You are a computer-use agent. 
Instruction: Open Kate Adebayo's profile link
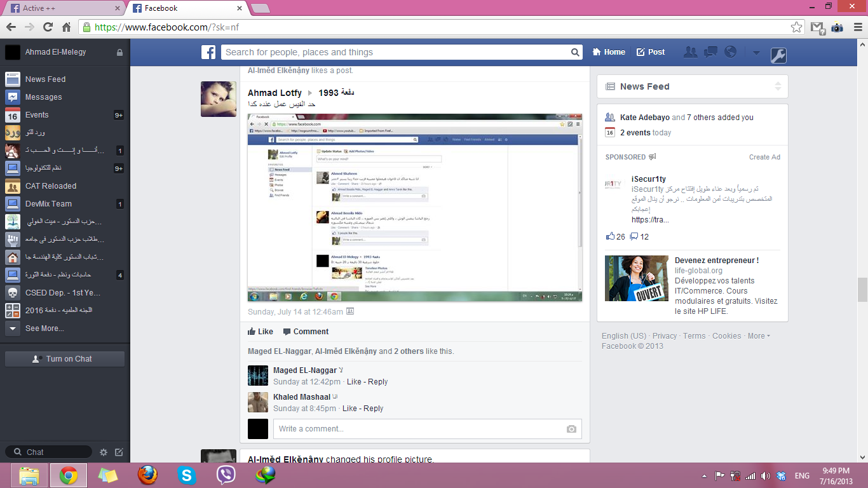point(645,118)
